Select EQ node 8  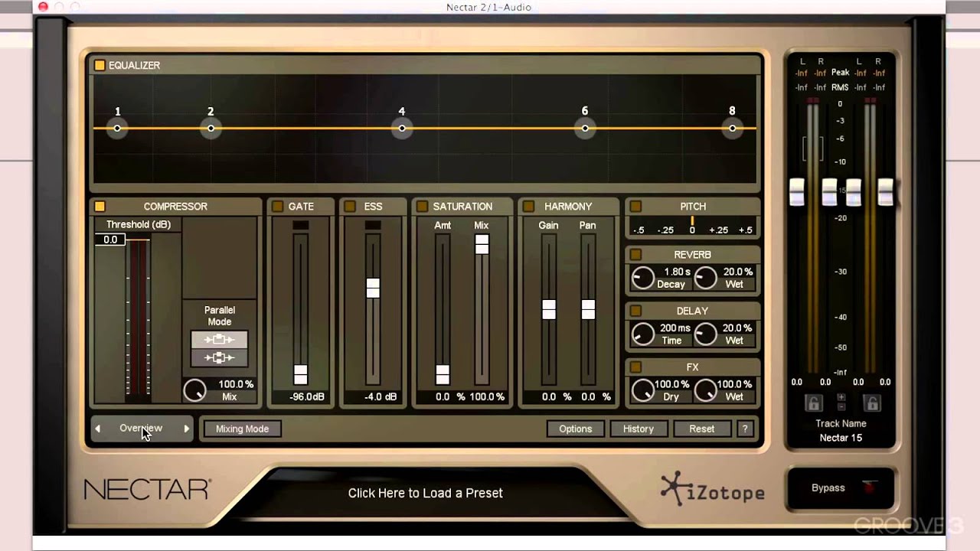pos(733,128)
